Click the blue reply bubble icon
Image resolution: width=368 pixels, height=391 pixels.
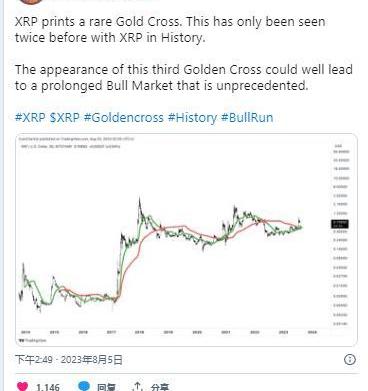click(84, 386)
